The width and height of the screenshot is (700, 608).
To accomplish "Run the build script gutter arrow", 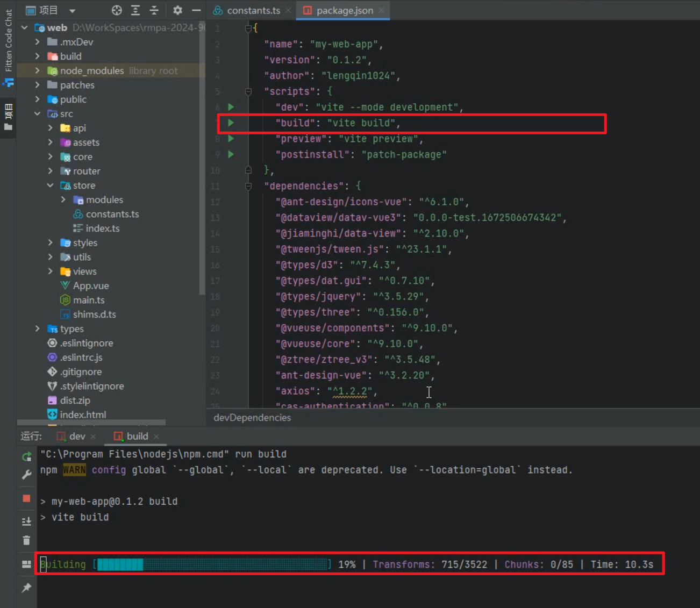I will (x=231, y=123).
